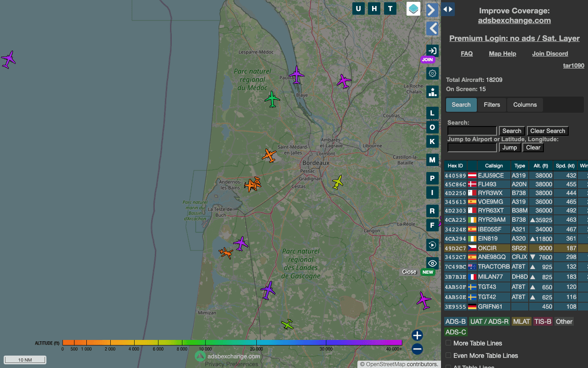Select the purple aircraft over Pauillac

[297, 75]
